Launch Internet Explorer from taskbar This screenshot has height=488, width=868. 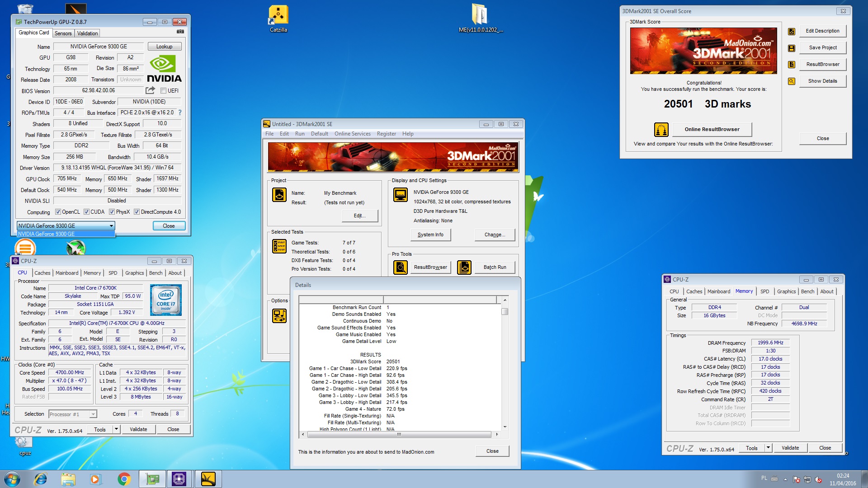[41, 479]
